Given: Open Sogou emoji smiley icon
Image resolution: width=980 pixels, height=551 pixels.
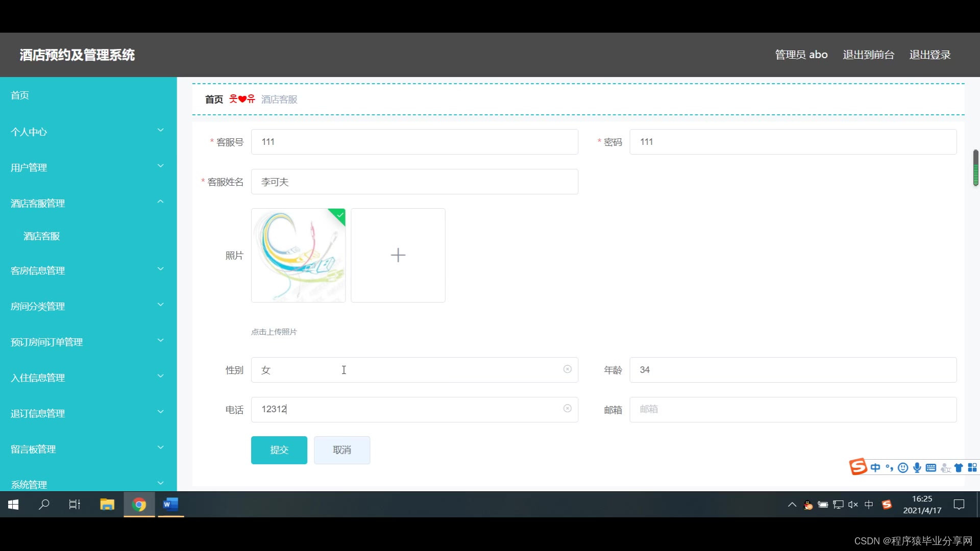Looking at the screenshot, I should 903,468.
